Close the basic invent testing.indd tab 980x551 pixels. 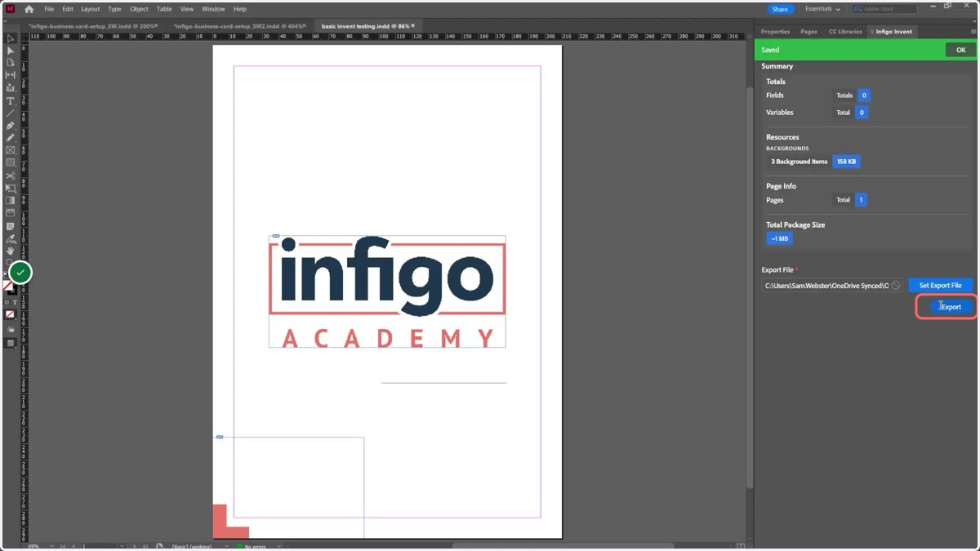[x=413, y=26]
